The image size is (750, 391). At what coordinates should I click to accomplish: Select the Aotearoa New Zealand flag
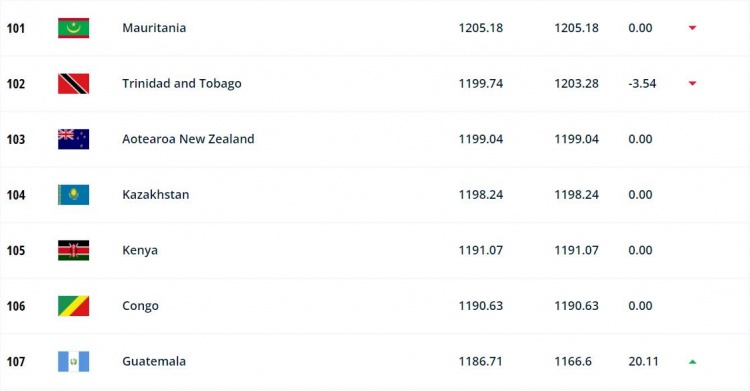73,139
